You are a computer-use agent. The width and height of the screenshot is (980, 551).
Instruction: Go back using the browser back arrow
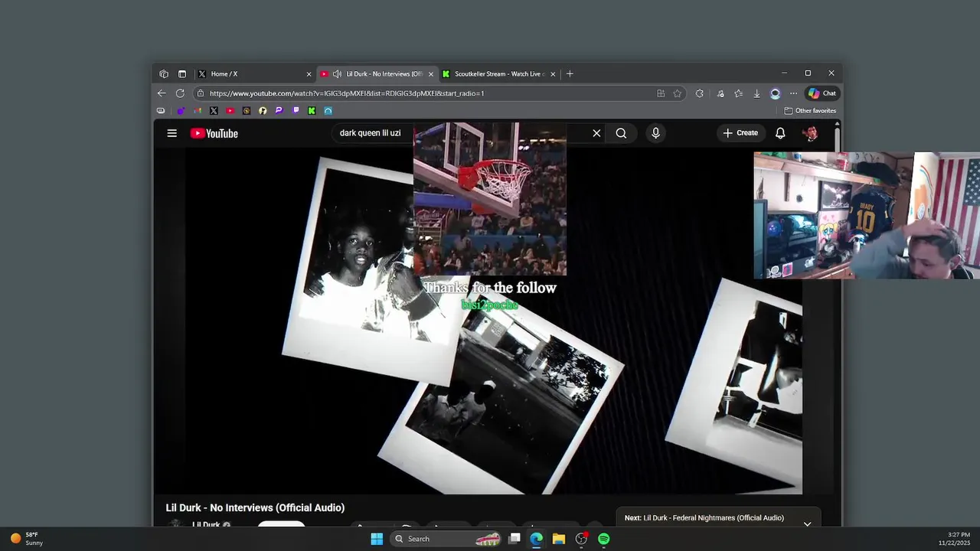click(x=162, y=93)
